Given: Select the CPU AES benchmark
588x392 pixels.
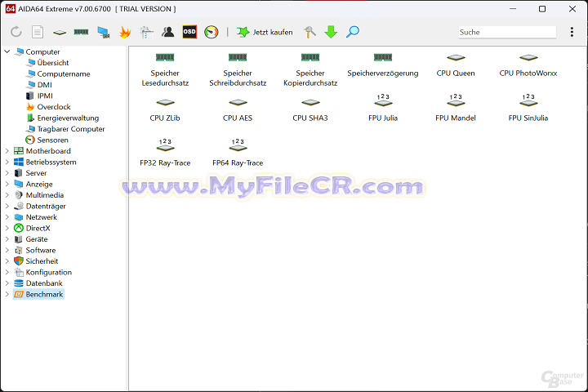Looking at the screenshot, I should [x=238, y=110].
